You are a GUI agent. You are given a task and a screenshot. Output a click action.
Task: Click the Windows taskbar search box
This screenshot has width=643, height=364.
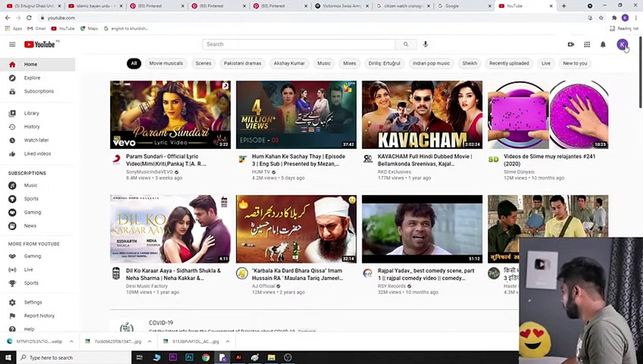[x=74, y=357]
